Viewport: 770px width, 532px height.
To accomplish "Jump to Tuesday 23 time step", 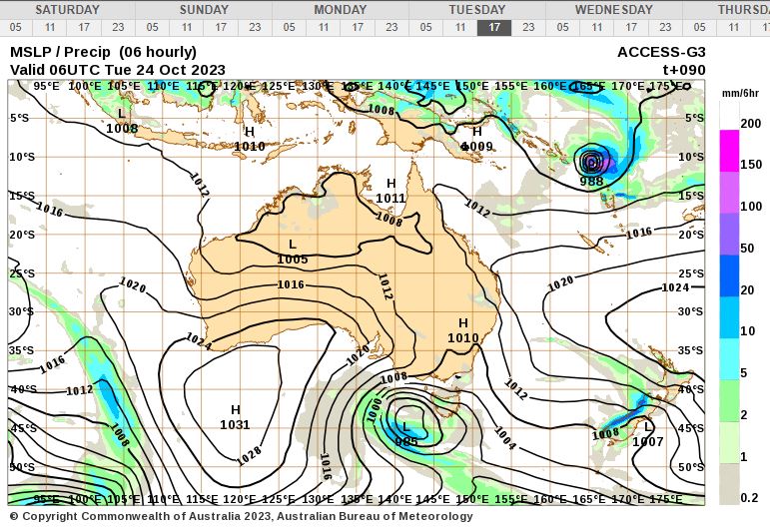I will pyautogui.click(x=528, y=28).
